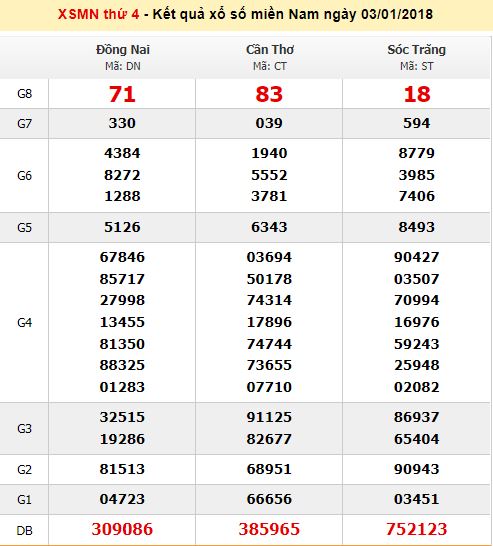The image size is (493, 546).
Task: Click G2 number 81513 of Đồng Nai
Action: pyautogui.click(x=122, y=469)
